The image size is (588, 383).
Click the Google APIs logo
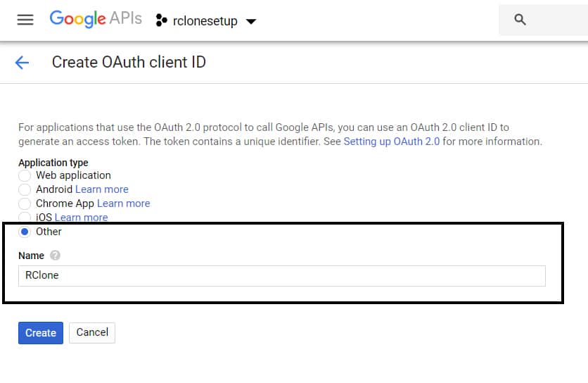click(96, 19)
